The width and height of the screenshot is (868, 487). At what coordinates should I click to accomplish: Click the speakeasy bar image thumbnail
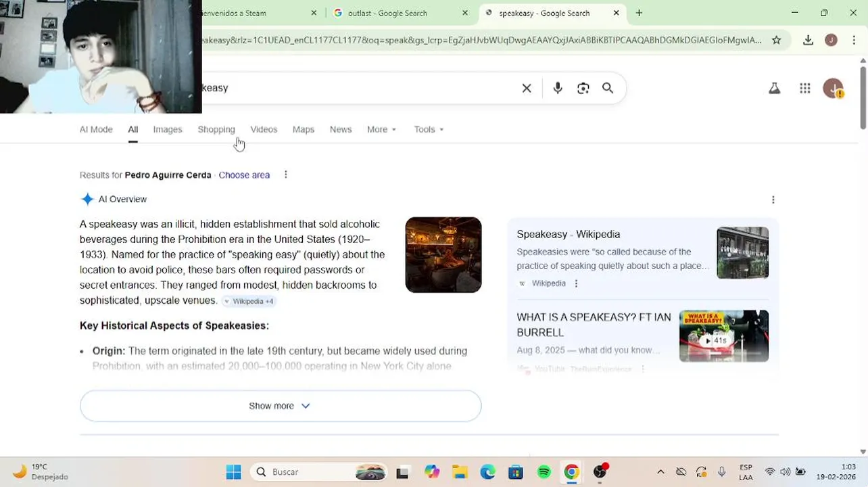(x=443, y=255)
